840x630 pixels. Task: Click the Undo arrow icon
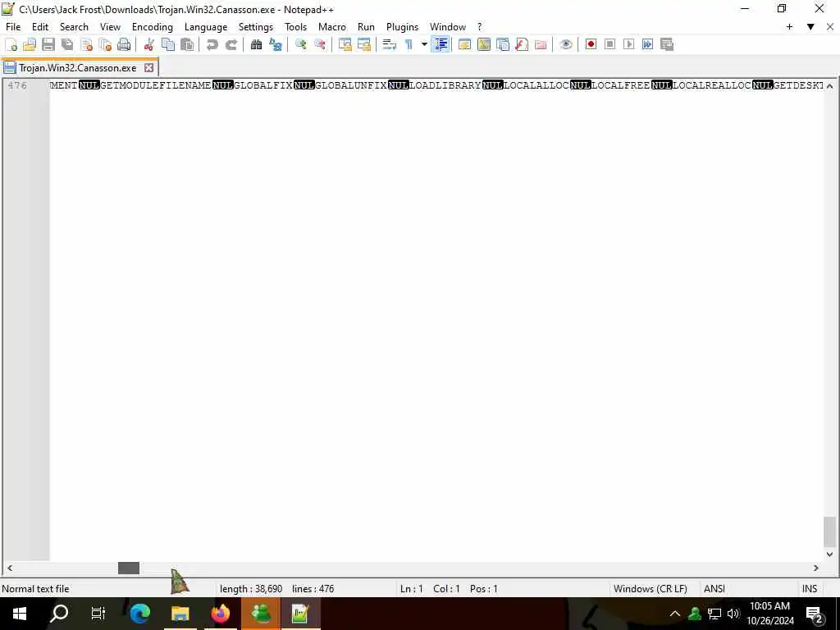[x=212, y=44]
